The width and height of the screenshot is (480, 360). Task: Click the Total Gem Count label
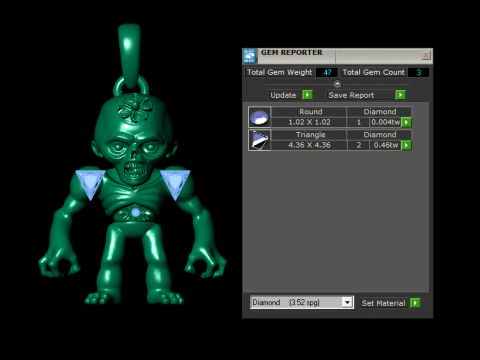tap(373, 72)
